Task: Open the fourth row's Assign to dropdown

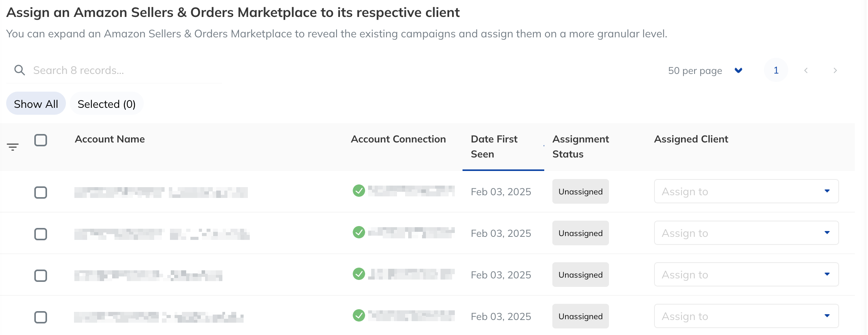Action: tap(746, 316)
